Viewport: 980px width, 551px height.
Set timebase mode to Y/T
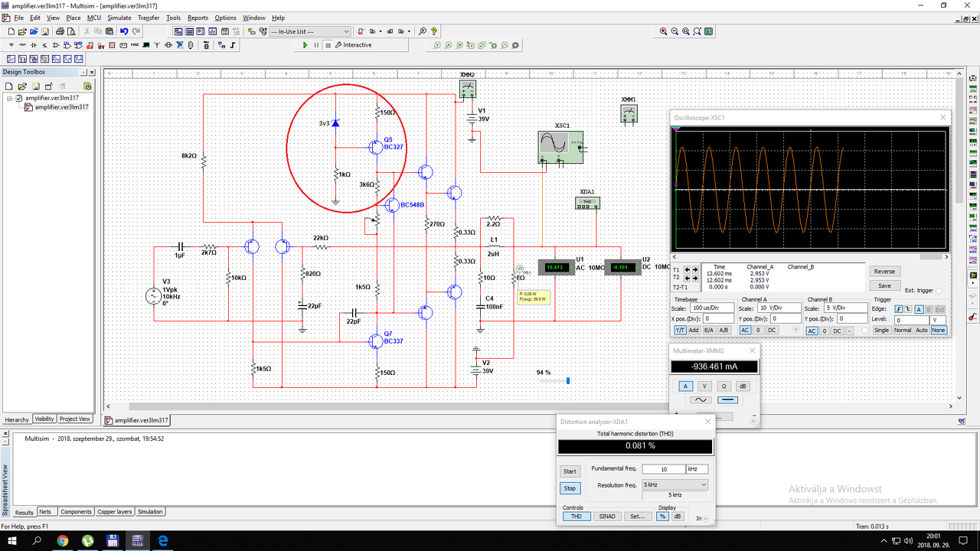(680, 330)
